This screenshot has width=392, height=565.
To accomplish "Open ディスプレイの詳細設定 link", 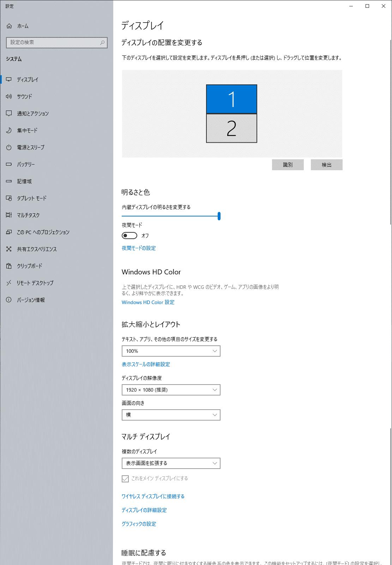I will (x=144, y=510).
